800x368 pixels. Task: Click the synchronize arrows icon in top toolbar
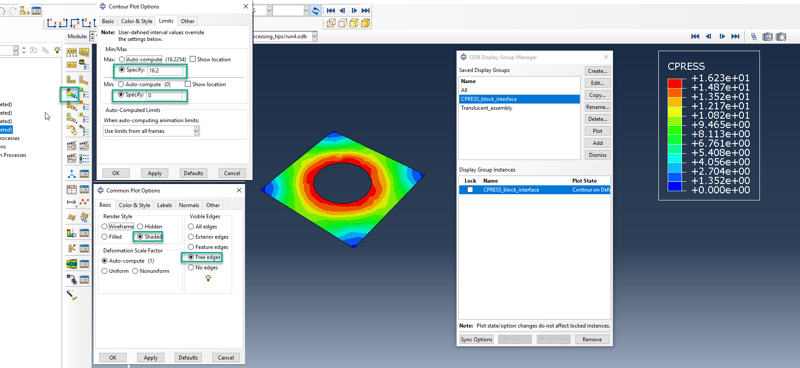tap(316, 10)
